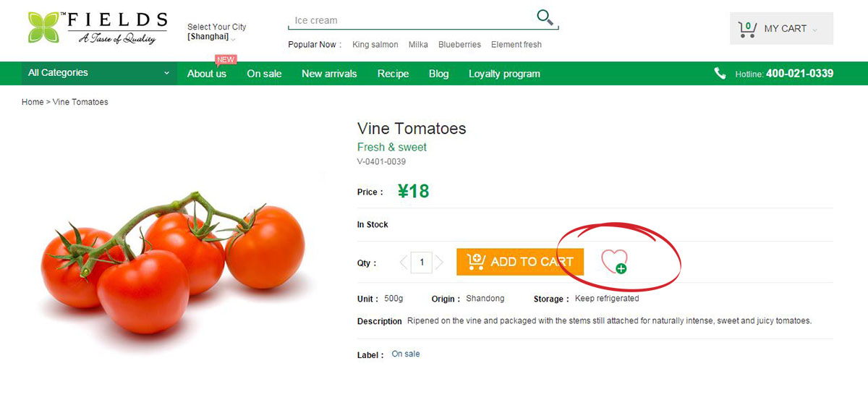Open the About us menu
This screenshot has height=400, width=868.
point(206,74)
